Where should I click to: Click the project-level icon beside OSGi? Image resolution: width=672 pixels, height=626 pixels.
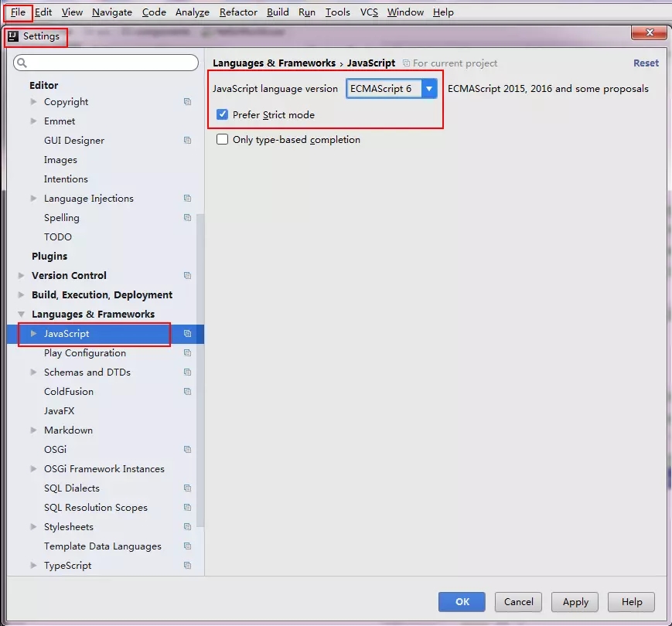coord(187,449)
